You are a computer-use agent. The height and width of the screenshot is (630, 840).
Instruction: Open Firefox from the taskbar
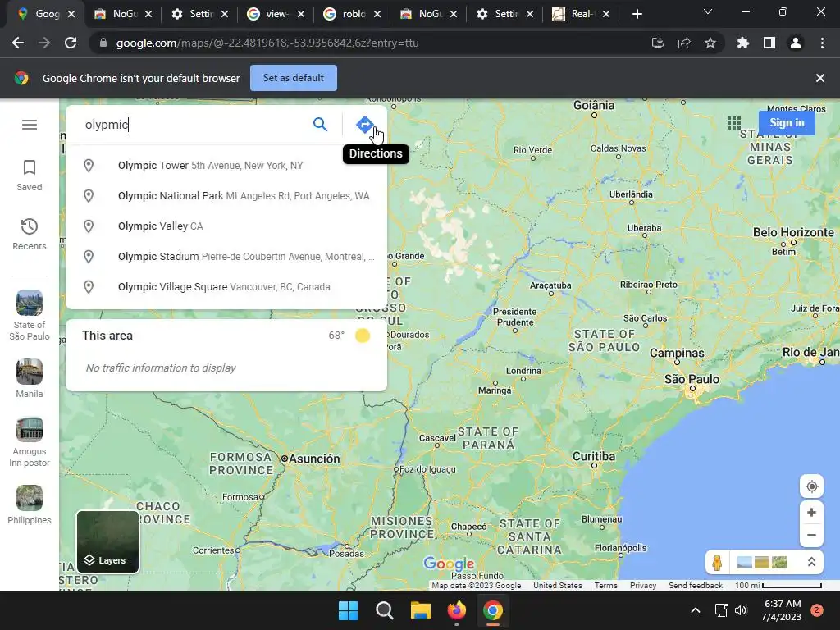click(x=456, y=610)
